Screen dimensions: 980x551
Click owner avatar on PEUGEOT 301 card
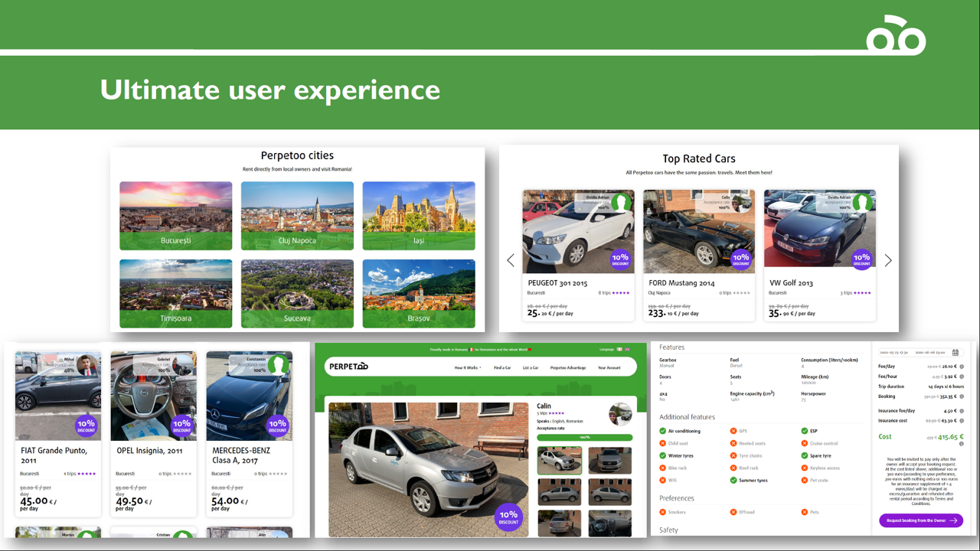point(621,203)
